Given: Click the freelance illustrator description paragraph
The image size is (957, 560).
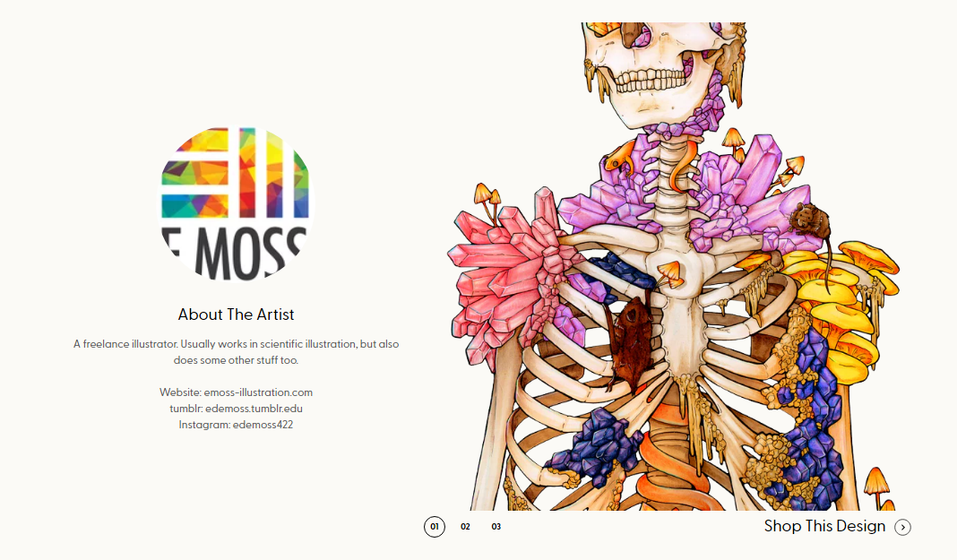Looking at the screenshot, I should [x=236, y=352].
